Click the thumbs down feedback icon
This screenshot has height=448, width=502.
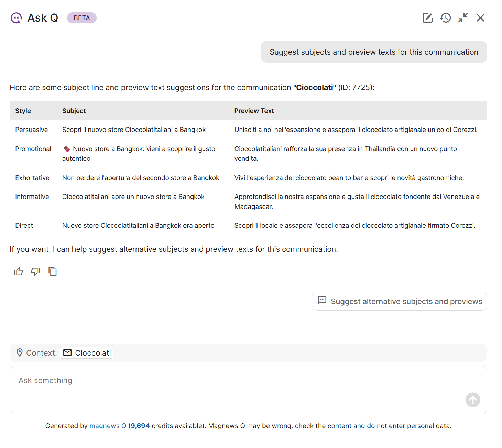pos(35,272)
